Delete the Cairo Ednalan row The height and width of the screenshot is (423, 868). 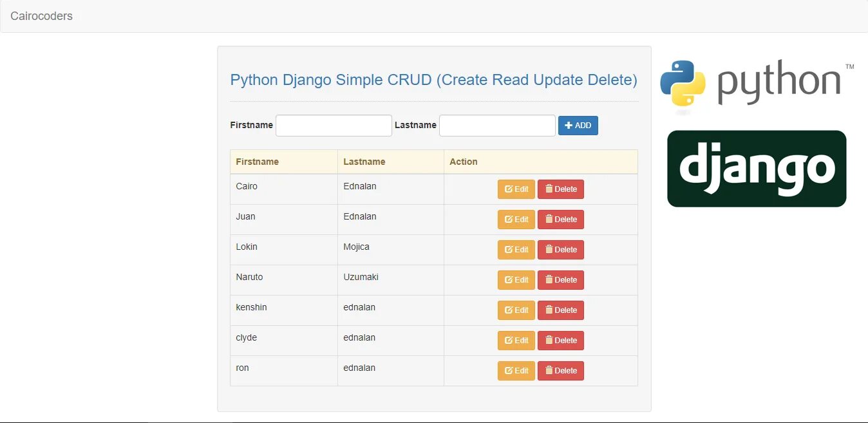(x=560, y=189)
